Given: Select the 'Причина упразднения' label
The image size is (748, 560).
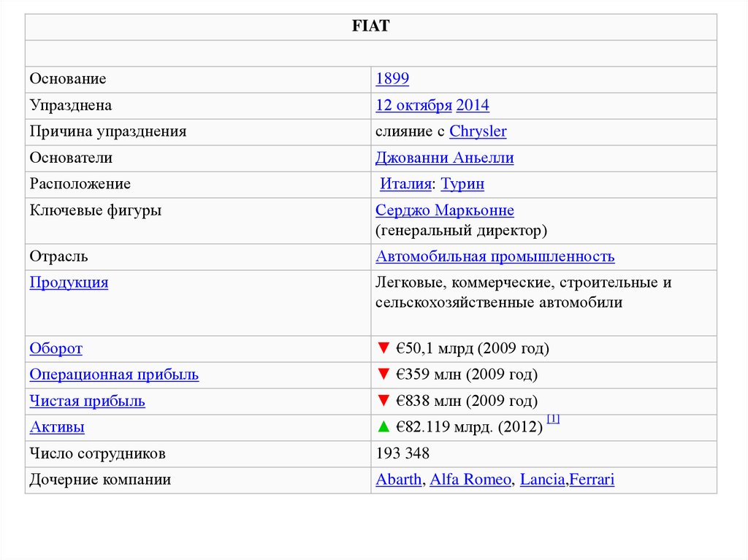Looking at the screenshot, I should (x=108, y=131).
